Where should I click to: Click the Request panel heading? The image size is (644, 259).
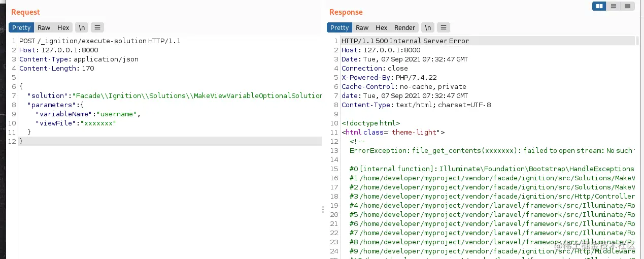click(25, 12)
